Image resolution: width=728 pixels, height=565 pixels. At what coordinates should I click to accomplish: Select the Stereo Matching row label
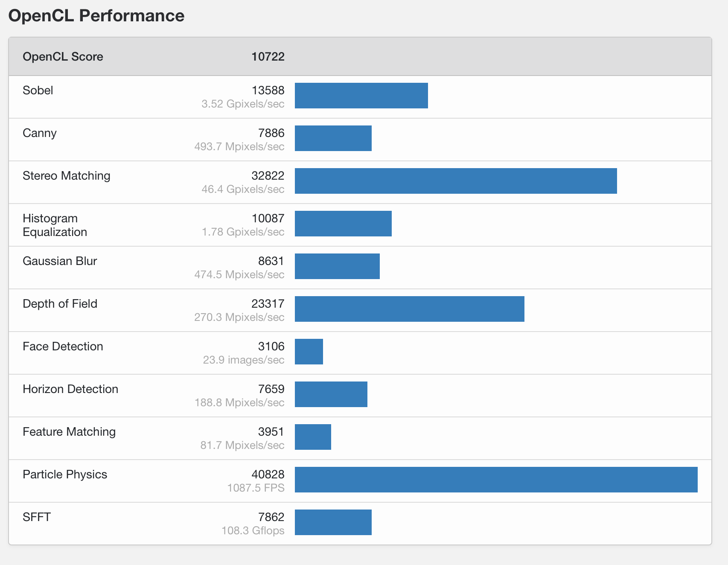coord(67,176)
